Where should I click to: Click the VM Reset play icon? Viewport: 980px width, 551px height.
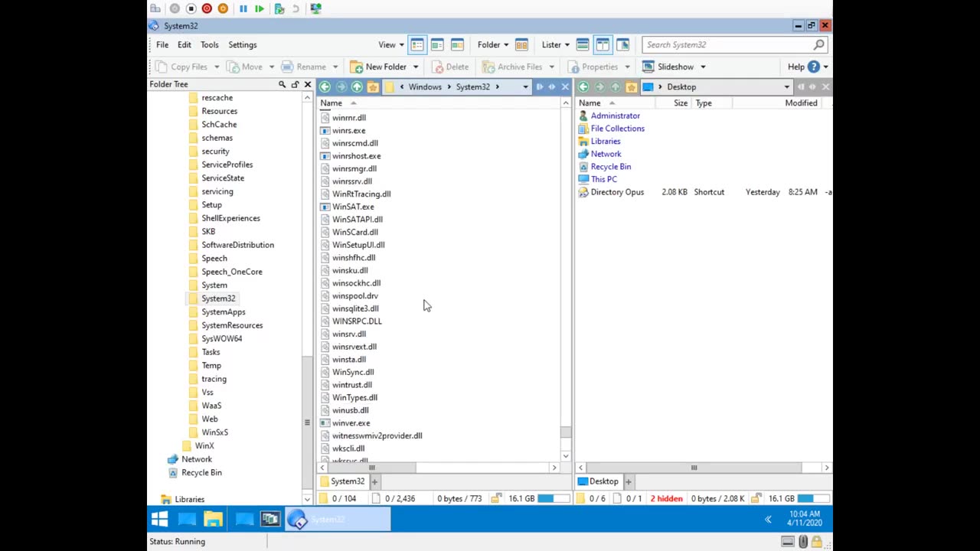260,8
